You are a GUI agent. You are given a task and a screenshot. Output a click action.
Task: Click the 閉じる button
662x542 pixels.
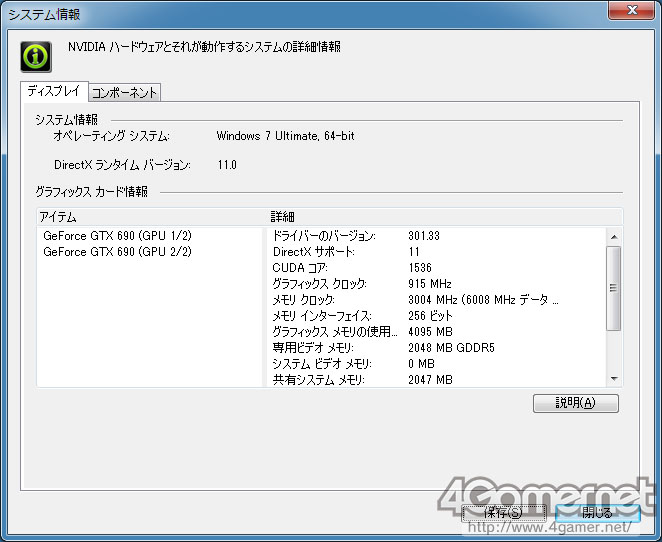(x=597, y=513)
